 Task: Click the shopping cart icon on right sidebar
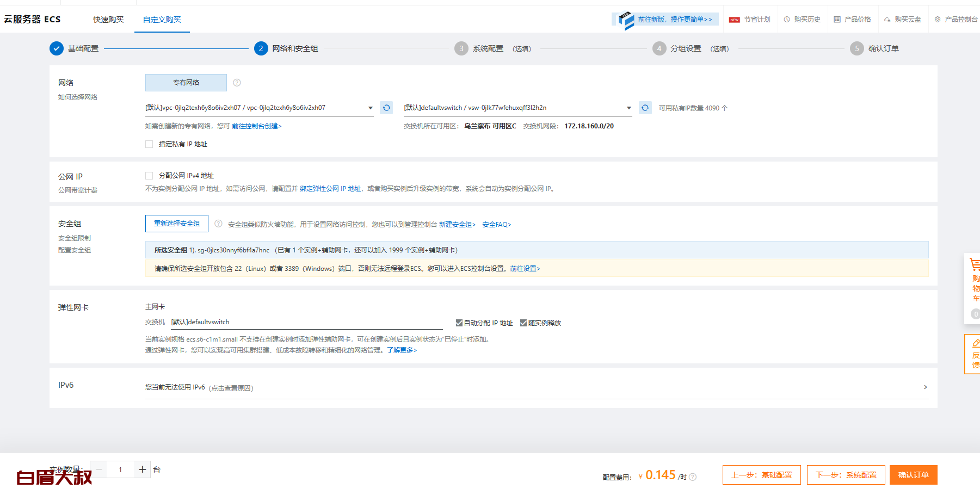tap(975, 265)
